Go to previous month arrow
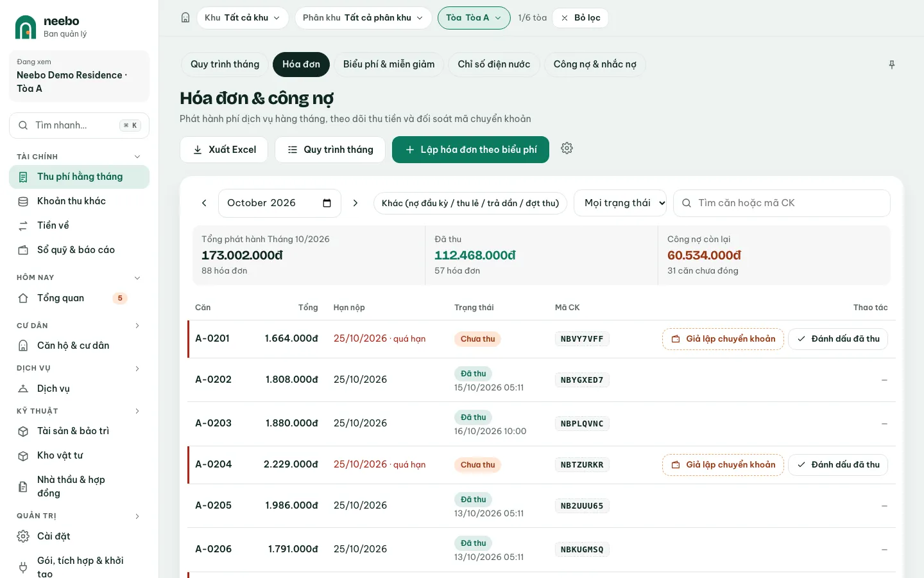 click(204, 203)
